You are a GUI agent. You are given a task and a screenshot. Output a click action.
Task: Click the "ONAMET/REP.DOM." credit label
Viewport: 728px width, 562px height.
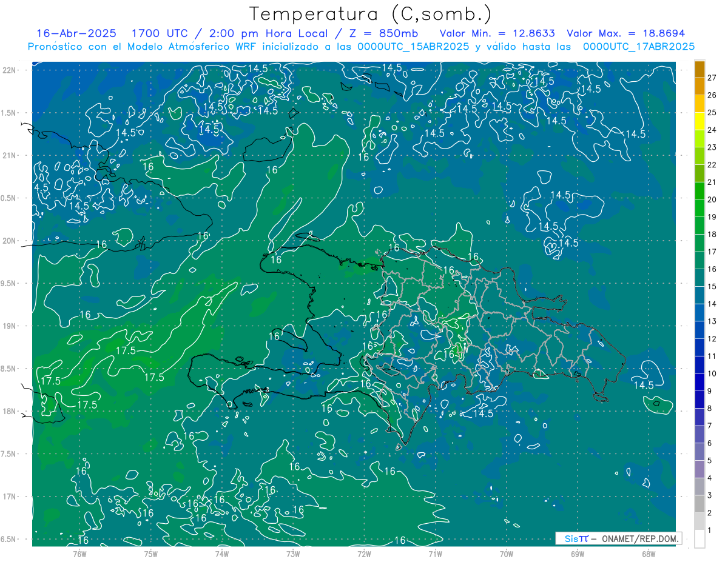[x=639, y=538]
